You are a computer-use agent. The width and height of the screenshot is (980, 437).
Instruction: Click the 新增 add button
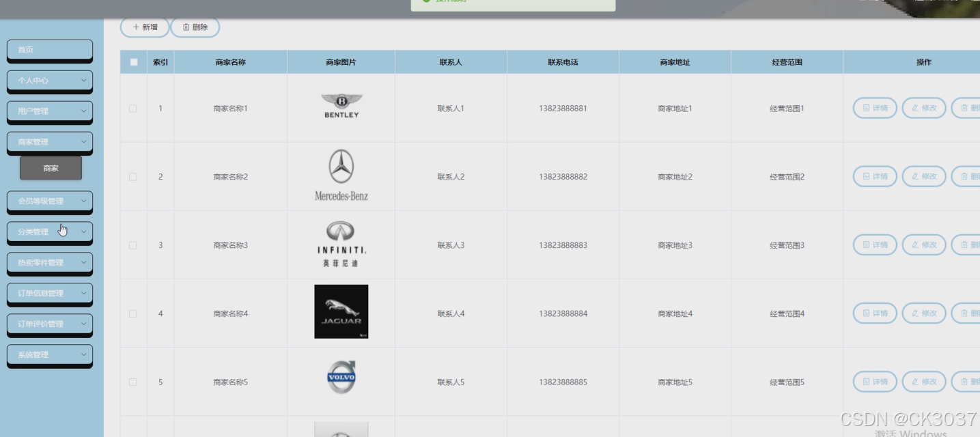(145, 27)
